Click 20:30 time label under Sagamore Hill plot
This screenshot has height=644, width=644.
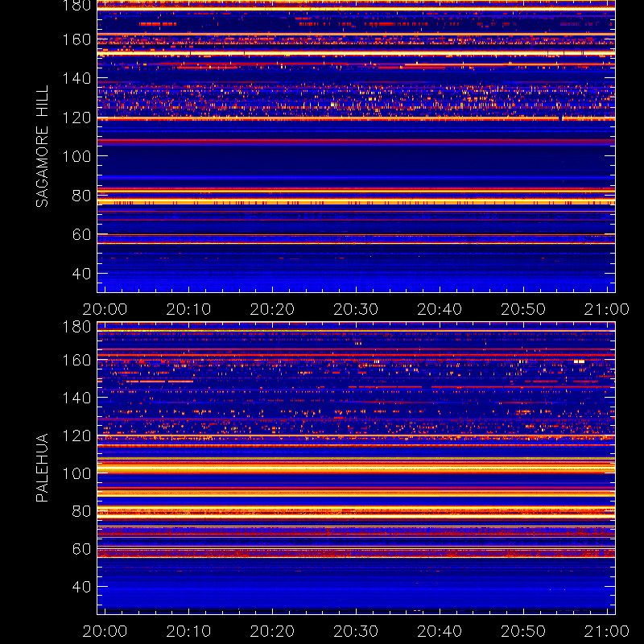(x=356, y=309)
